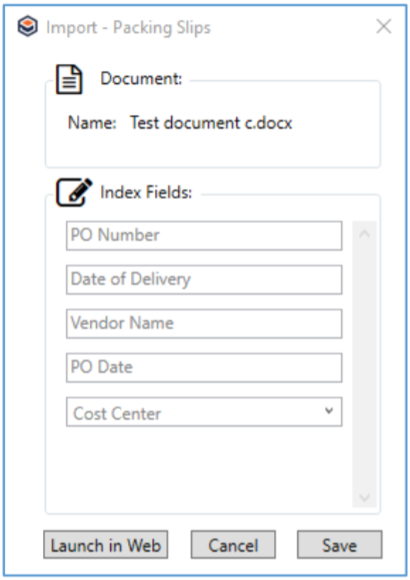Viewport: 410px width, 580px height.
Task: Save the imported document
Action: (340, 545)
